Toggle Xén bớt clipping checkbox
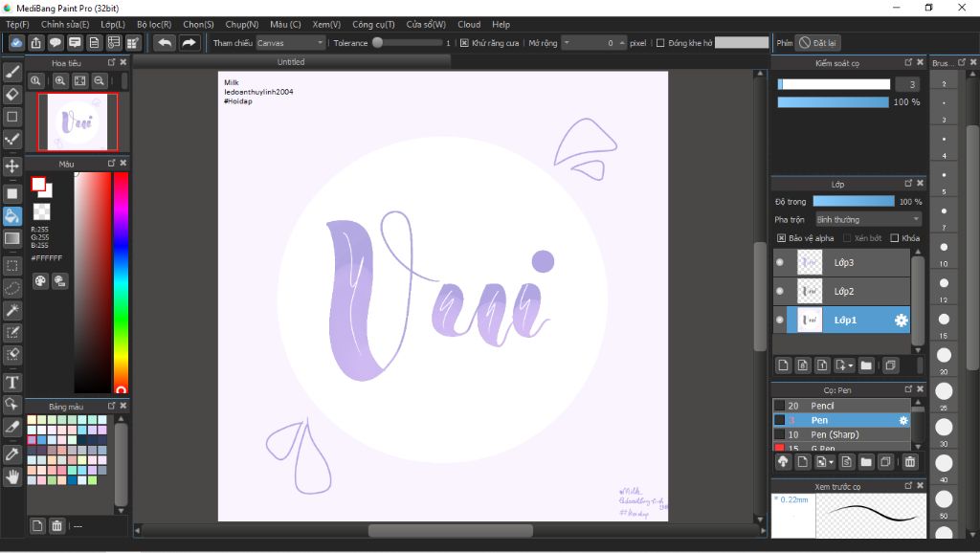Viewport: 980px width, 553px height. [x=847, y=238]
